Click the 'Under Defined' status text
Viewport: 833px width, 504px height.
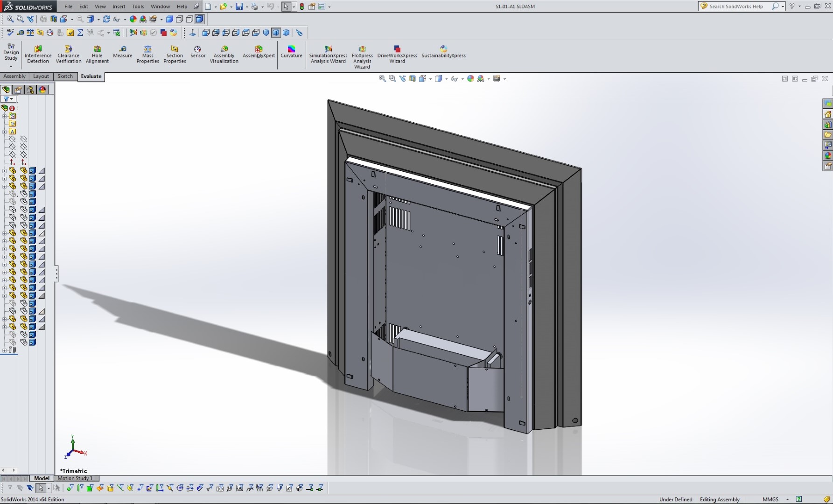[675, 499]
